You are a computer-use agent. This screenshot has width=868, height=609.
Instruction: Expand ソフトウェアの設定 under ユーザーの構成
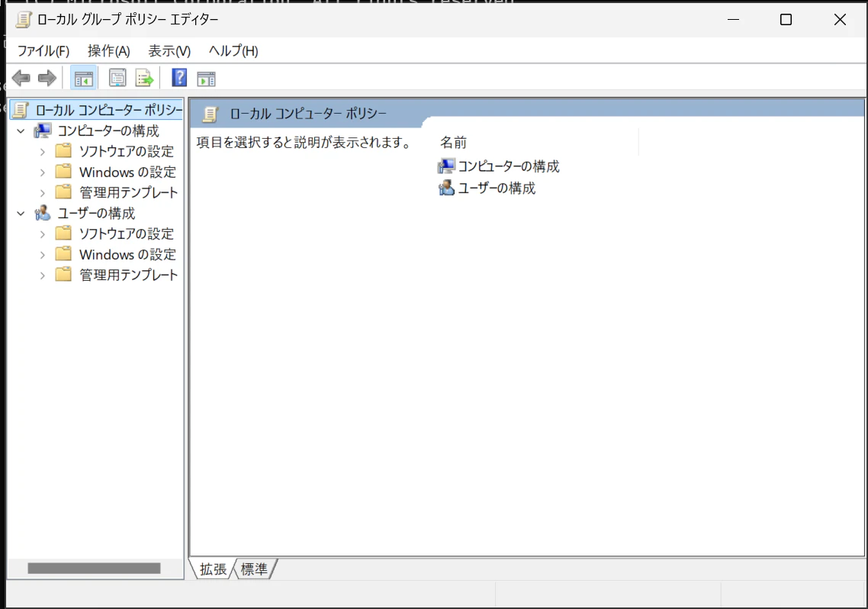[x=43, y=234]
